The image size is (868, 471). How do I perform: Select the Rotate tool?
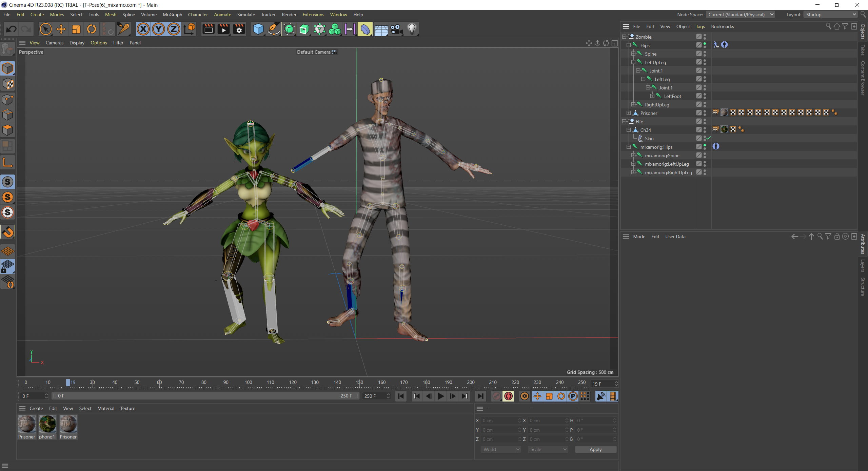[x=92, y=29]
